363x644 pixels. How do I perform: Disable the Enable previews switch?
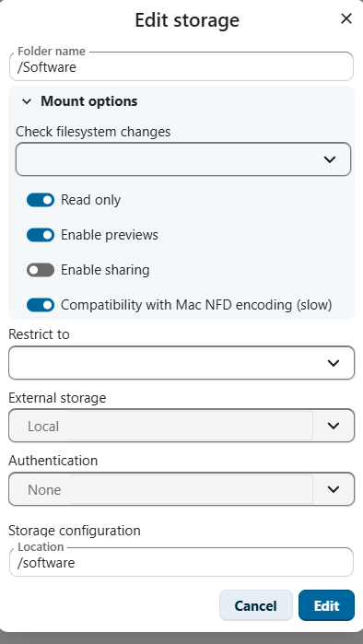(41, 235)
